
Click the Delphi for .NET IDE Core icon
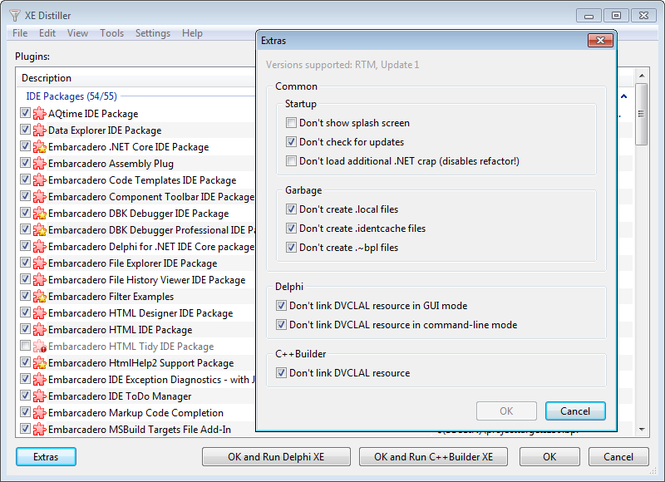39,246
